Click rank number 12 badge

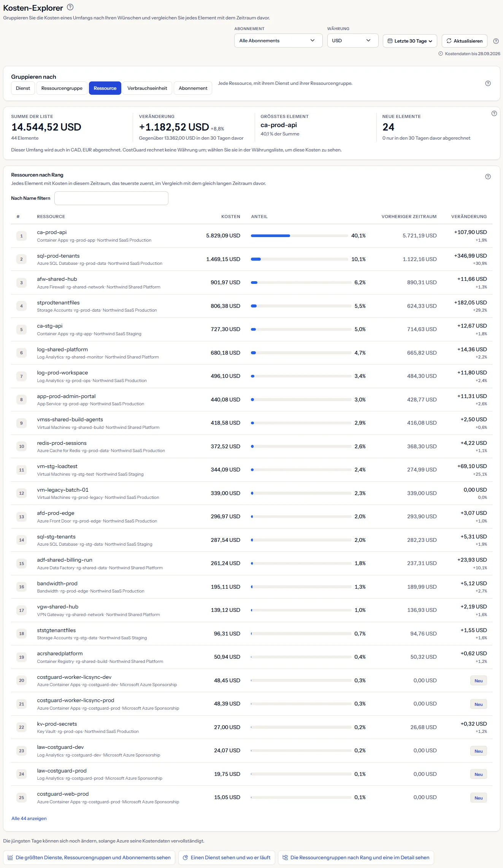21,493
